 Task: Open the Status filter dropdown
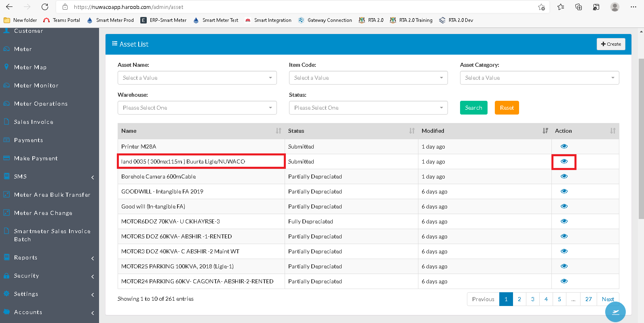[x=368, y=108]
